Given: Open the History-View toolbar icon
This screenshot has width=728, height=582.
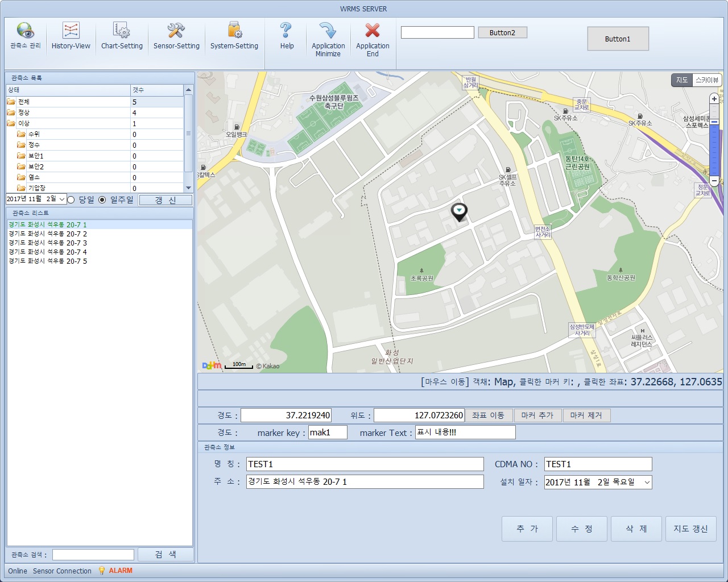Looking at the screenshot, I should tap(71, 35).
